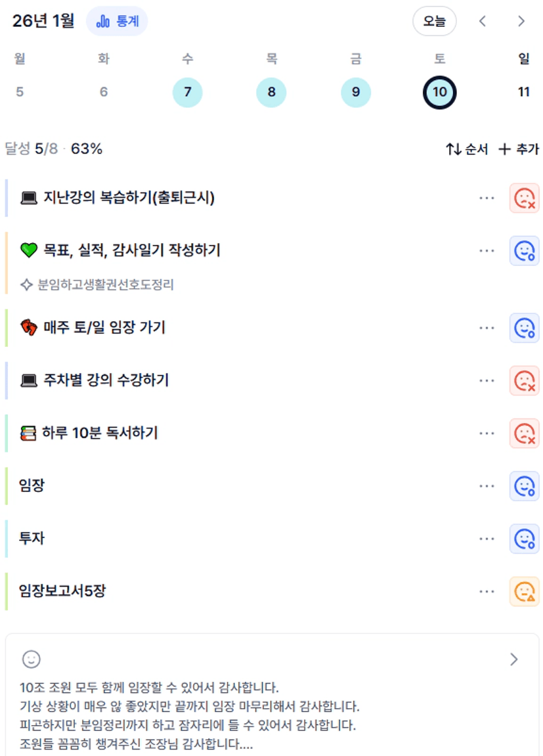Toggle completion status for 매주 토/일 임장 가기
This screenshot has width=543, height=756.
click(x=524, y=328)
